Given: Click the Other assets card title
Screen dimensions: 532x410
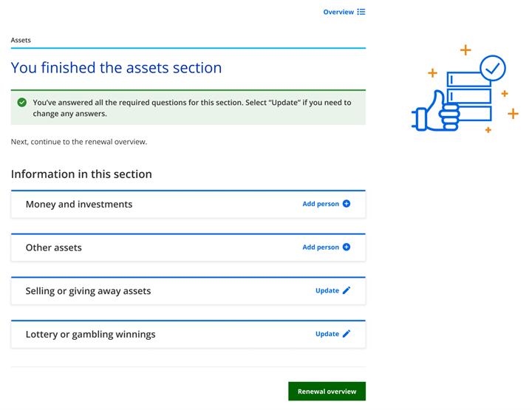Looking at the screenshot, I should [54, 247].
